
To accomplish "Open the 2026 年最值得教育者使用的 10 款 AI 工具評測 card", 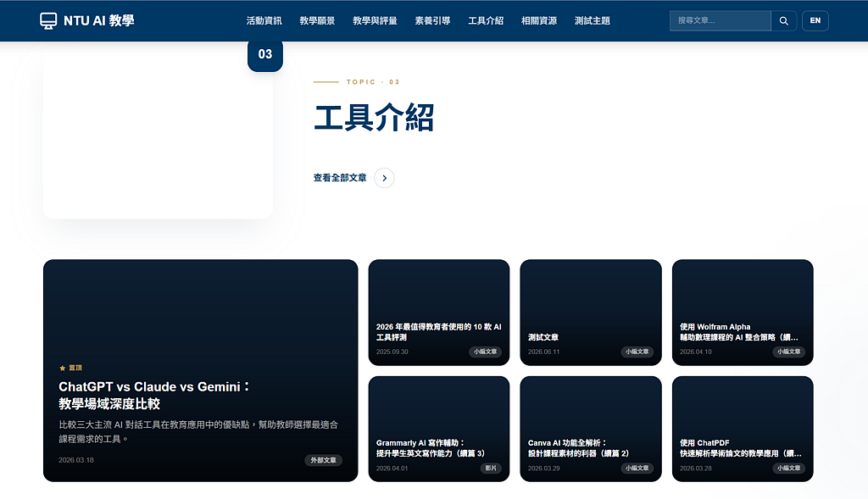I will [x=439, y=313].
